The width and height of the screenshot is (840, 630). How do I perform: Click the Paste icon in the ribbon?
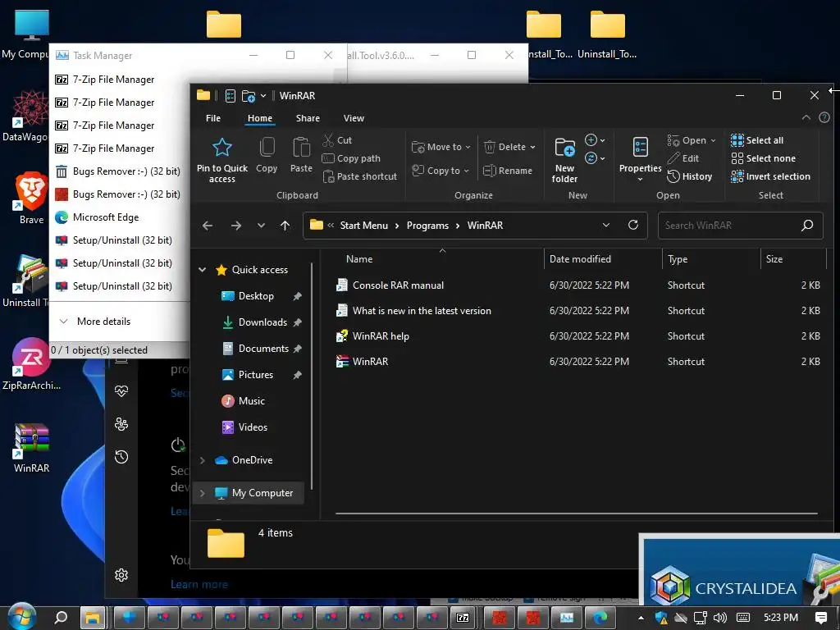(x=301, y=148)
